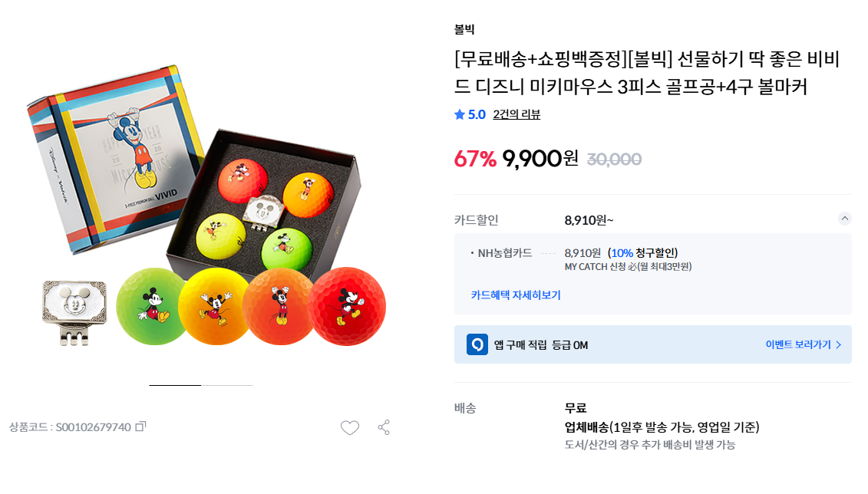Click the arrow beside 이벤트 보러가기
The width and height of the screenshot is (868, 494).
point(839,344)
